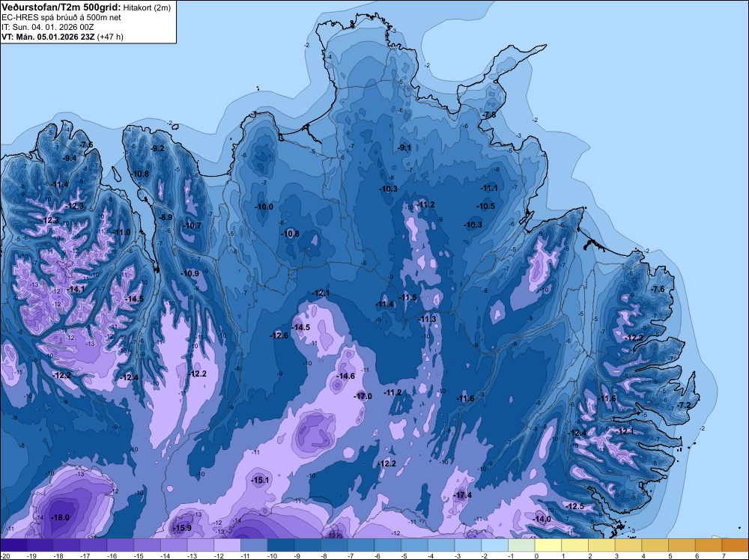Select the -10.9 temperature label
The height and width of the screenshot is (560, 749).
point(190,273)
